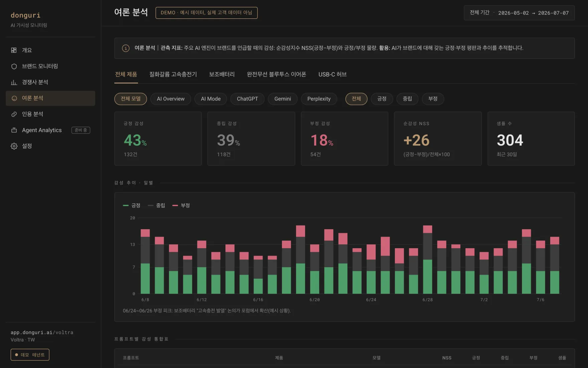This screenshot has width=588, height=368.
Task: Open the 전체 기간 date range picker
Action: pos(519,13)
